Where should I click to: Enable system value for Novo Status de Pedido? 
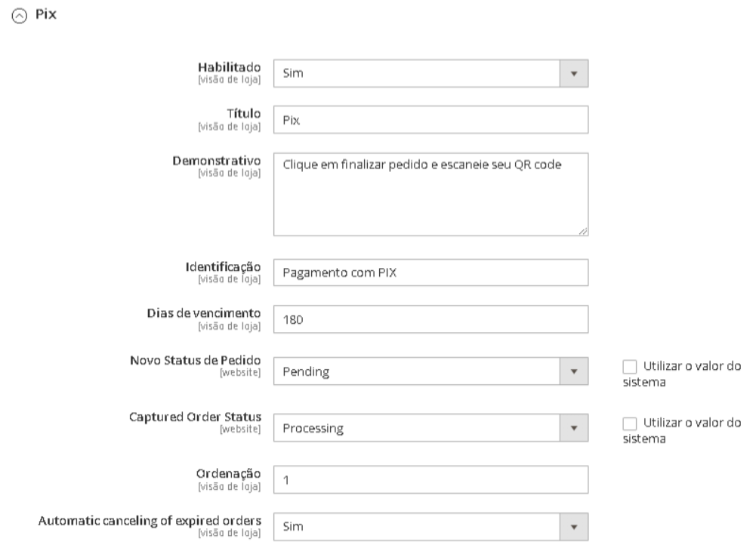point(630,367)
